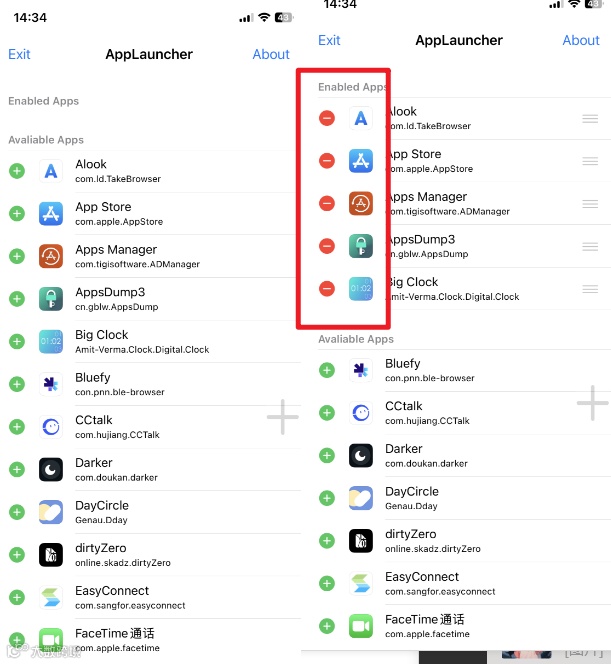
Task: Tap Exit on the right screen
Action: click(x=329, y=40)
